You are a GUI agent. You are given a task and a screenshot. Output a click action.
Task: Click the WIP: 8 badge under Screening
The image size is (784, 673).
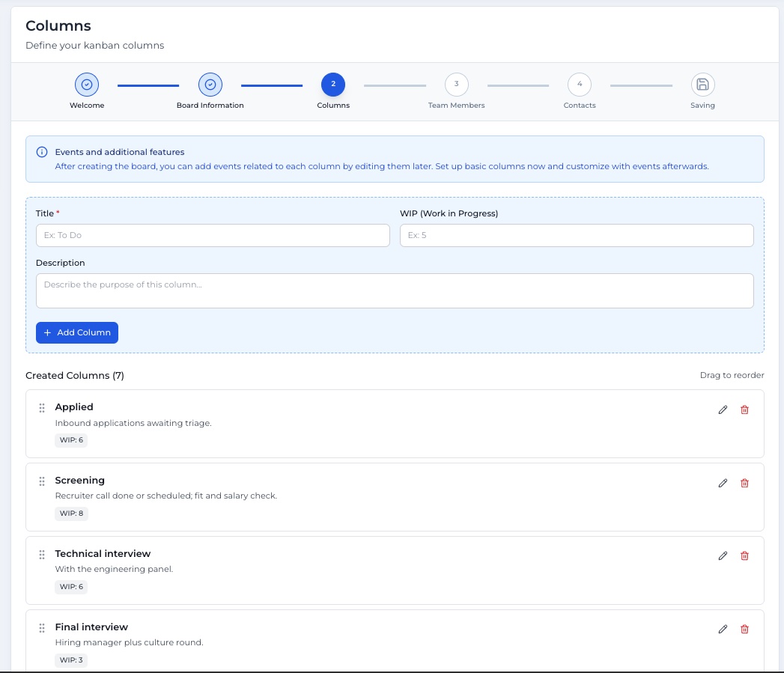71,514
